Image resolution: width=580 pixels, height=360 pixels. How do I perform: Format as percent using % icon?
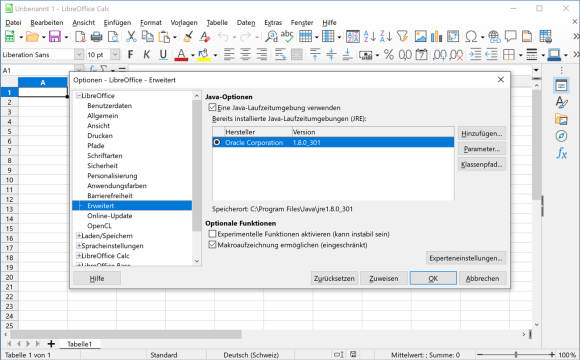(x=389, y=55)
